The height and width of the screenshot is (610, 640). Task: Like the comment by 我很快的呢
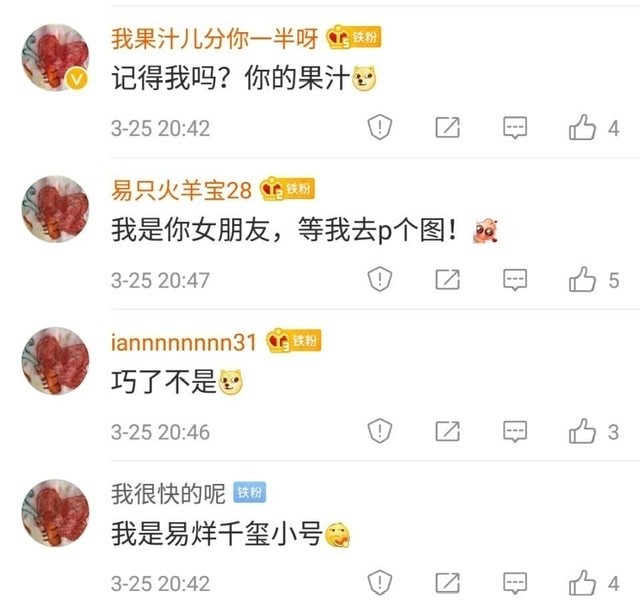click(x=582, y=583)
